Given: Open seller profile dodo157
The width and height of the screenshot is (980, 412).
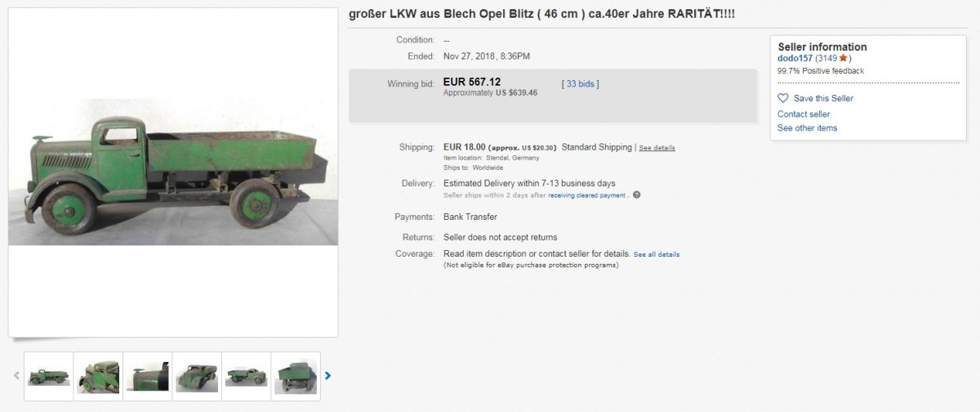Looking at the screenshot, I should tap(795, 58).
